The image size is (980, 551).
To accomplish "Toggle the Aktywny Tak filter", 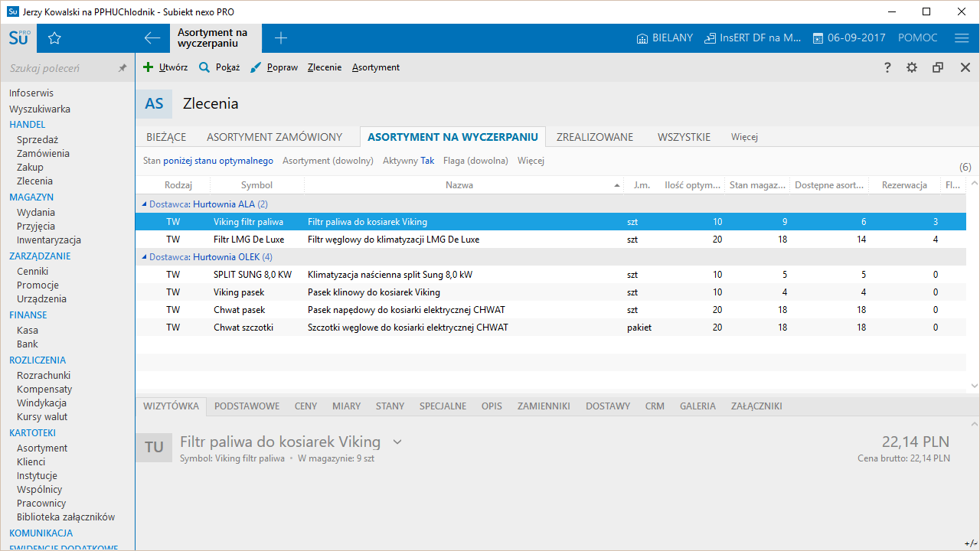I will [x=408, y=161].
